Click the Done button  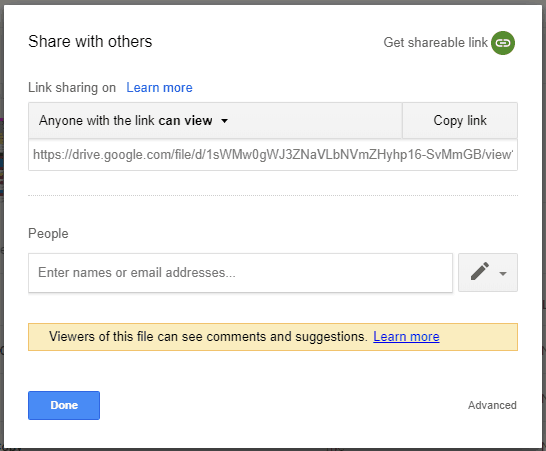(x=64, y=405)
